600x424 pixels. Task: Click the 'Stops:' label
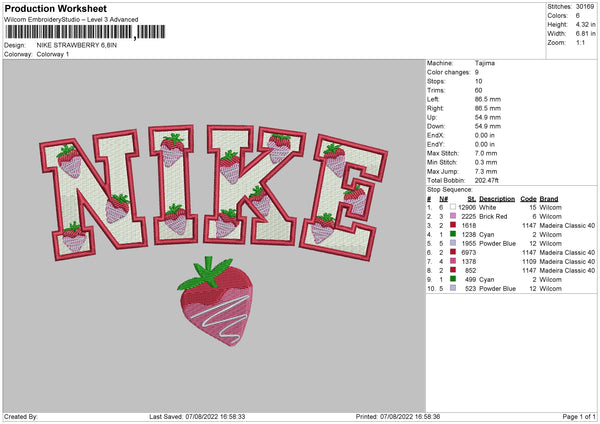coord(436,81)
